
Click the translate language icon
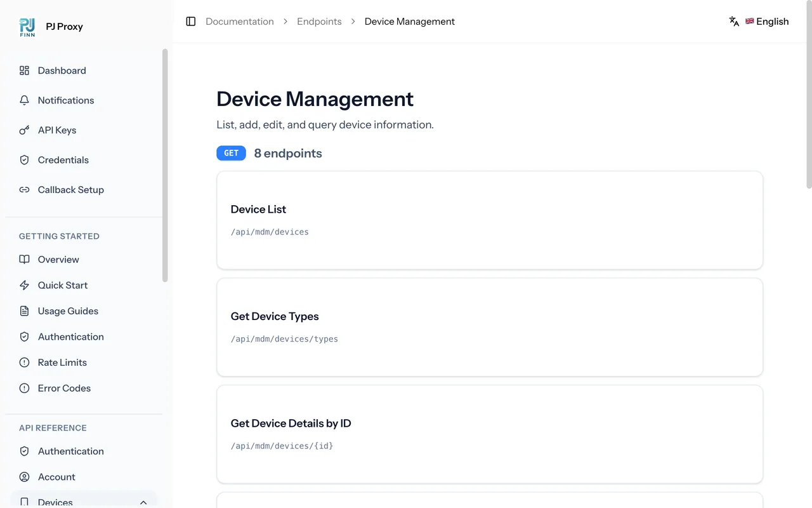point(734,22)
